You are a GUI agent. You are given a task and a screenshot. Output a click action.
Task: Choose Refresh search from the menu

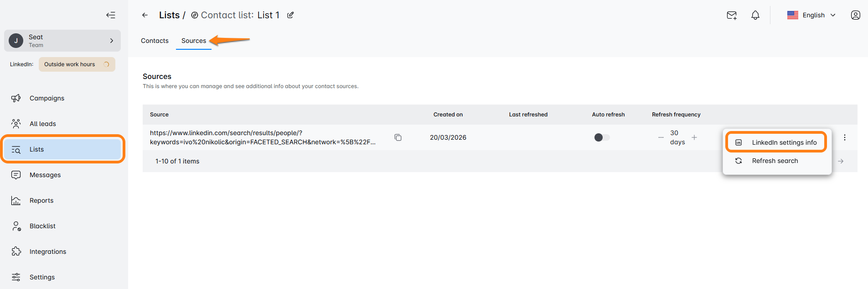pyautogui.click(x=775, y=161)
